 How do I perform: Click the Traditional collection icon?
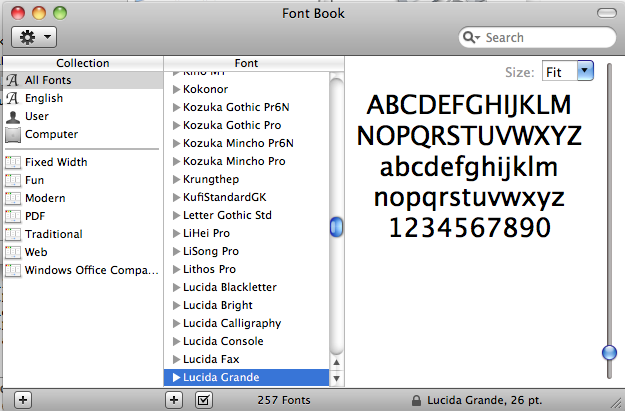[x=13, y=234]
